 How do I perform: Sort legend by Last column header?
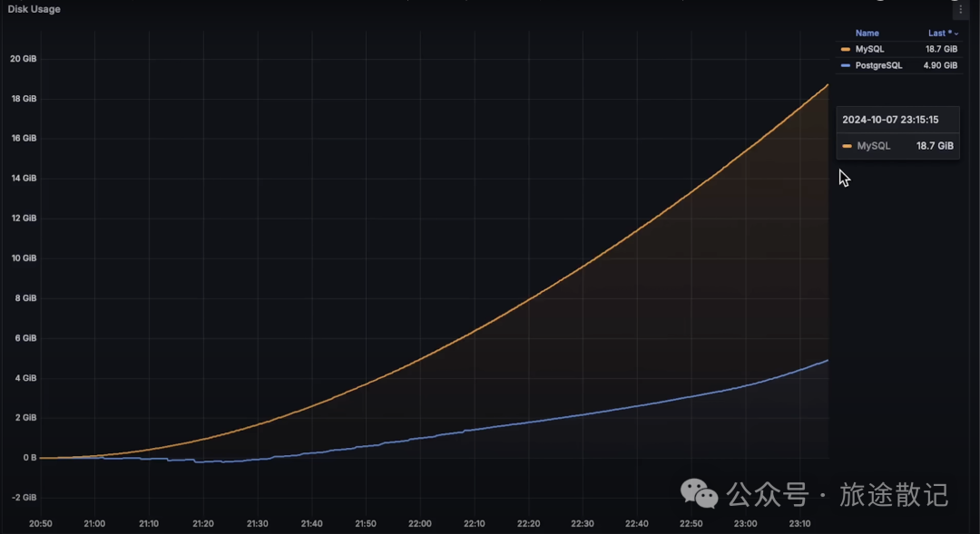(939, 34)
